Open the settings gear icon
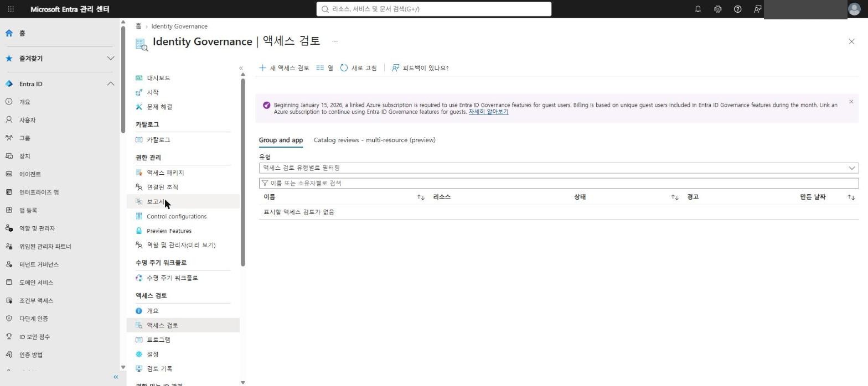Image resolution: width=868 pixels, height=386 pixels. 717,9
